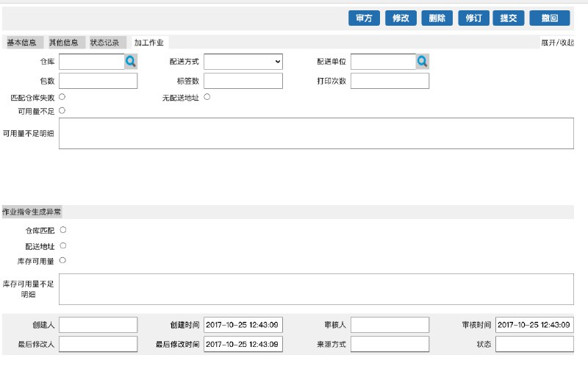
Task: Click the 审核时间 date field
Action: [x=534, y=325]
